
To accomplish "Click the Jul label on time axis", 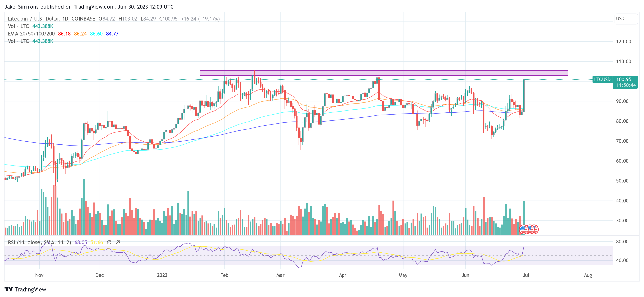I will click(526, 275).
